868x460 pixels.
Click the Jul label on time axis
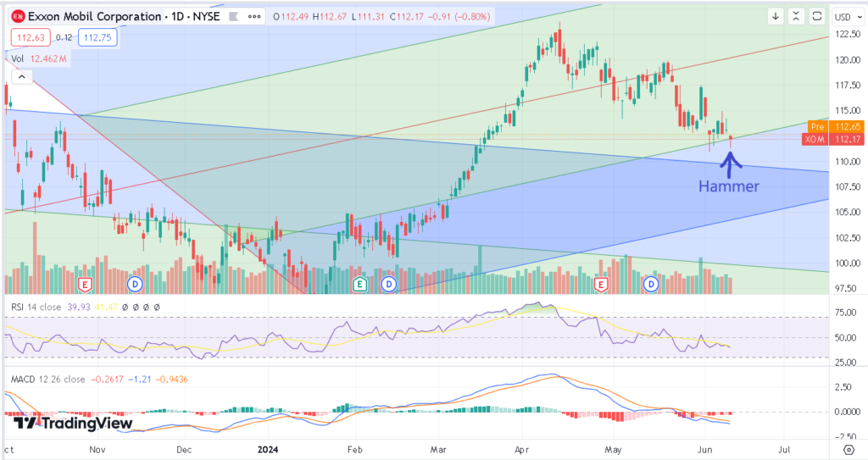[x=784, y=450]
